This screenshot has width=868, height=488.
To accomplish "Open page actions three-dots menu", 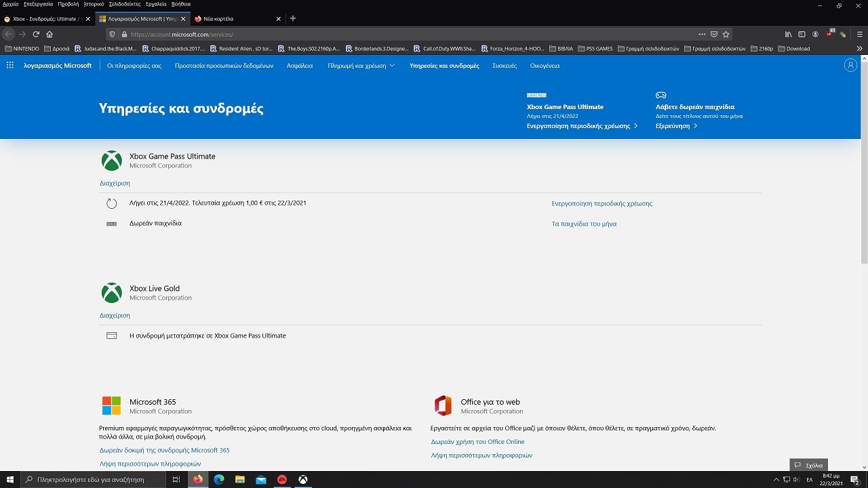I will pyautogui.click(x=702, y=34).
